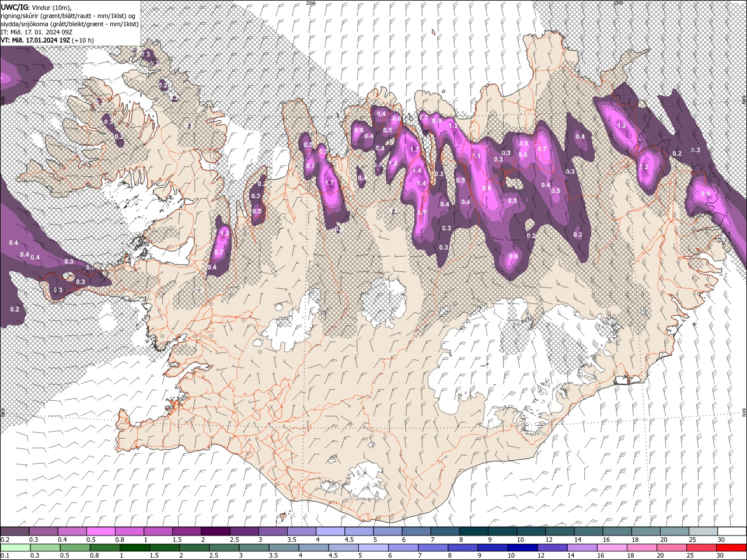Click the '20W' longitude label at the top edge
Image resolution: width=747 pixels, height=560 pixels.
310,3
